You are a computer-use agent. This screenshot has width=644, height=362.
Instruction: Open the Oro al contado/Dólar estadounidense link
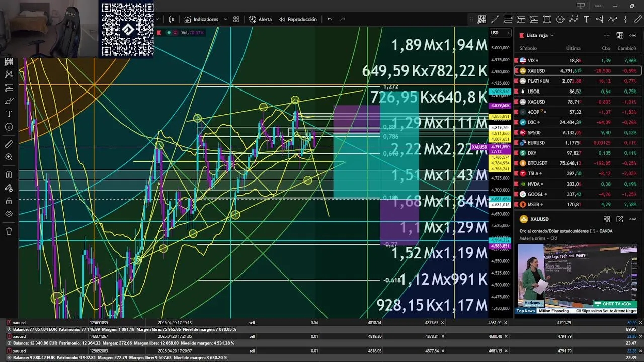point(557,231)
